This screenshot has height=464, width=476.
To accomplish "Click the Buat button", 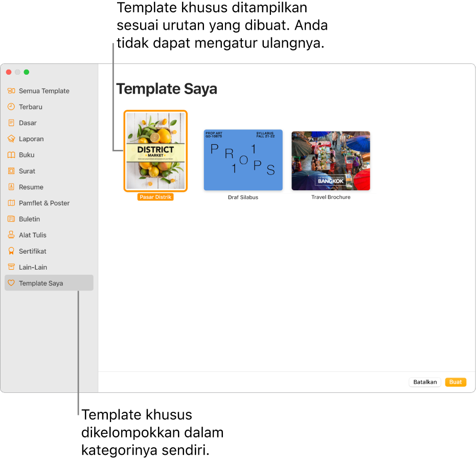I will pyautogui.click(x=456, y=382).
